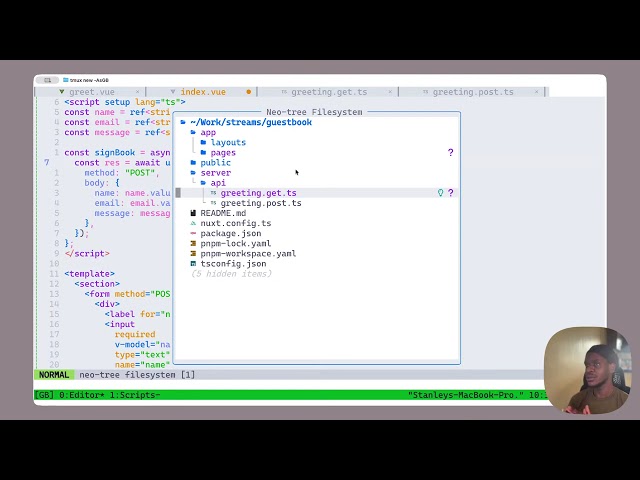This screenshot has width=640, height=480.
Task: Click the const signBook code line
Action: point(117,153)
